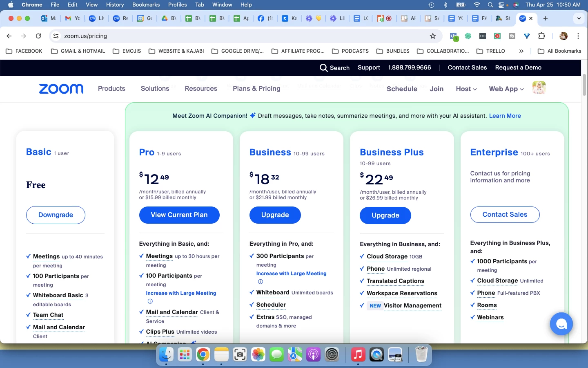The height and width of the screenshot is (368, 588).
Task: Open the Music app in the Dock
Action: tap(358, 354)
